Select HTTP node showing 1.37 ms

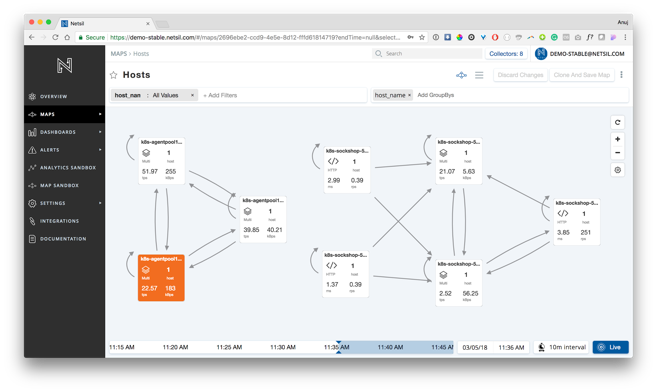(346, 274)
